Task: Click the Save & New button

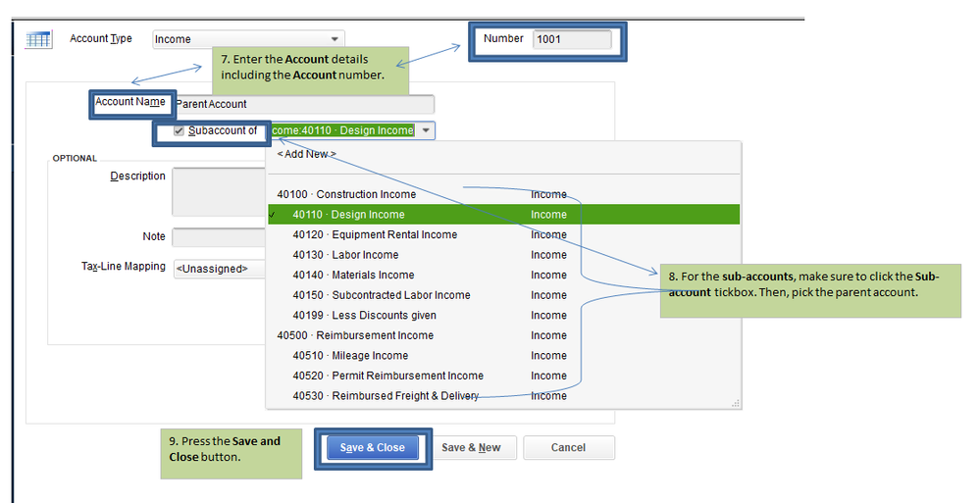Action: click(x=471, y=448)
